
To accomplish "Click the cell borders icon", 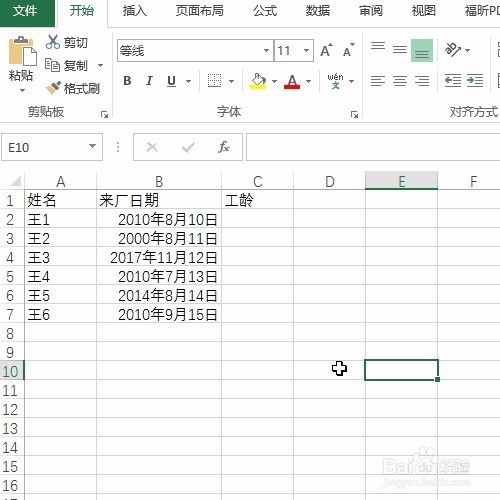I will pyautogui.click(x=214, y=81).
